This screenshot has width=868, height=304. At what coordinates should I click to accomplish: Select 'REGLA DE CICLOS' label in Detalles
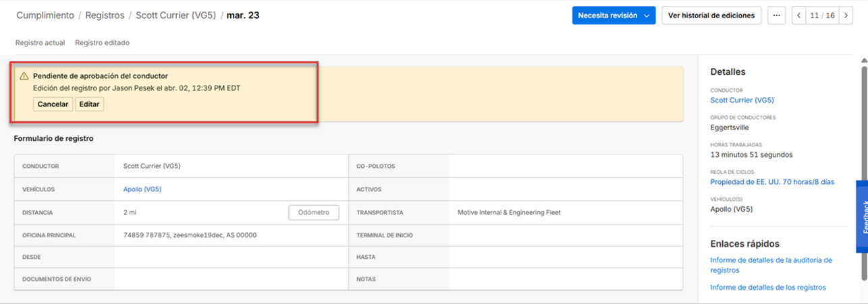click(732, 172)
